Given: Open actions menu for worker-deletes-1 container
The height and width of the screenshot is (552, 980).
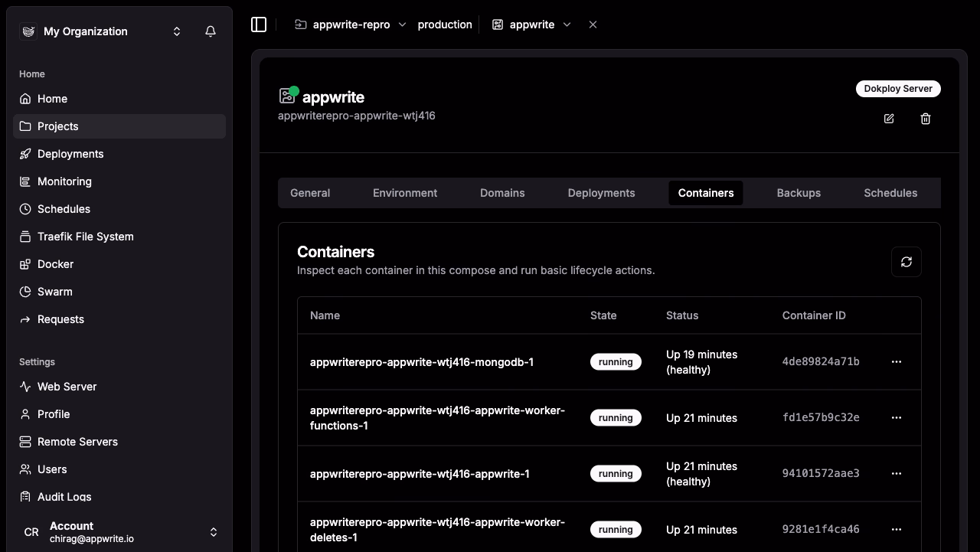Looking at the screenshot, I should pyautogui.click(x=897, y=529).
